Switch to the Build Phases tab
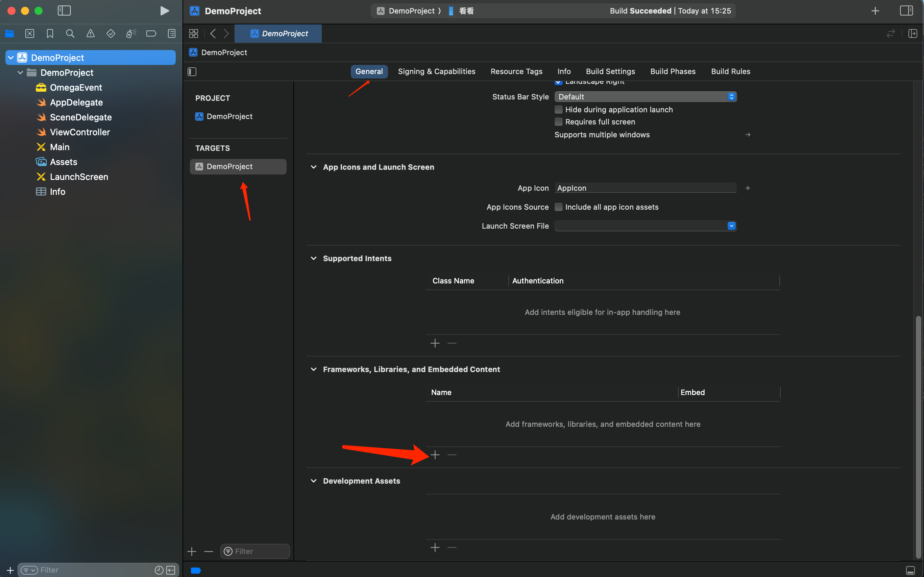 [x=673, y=72]
